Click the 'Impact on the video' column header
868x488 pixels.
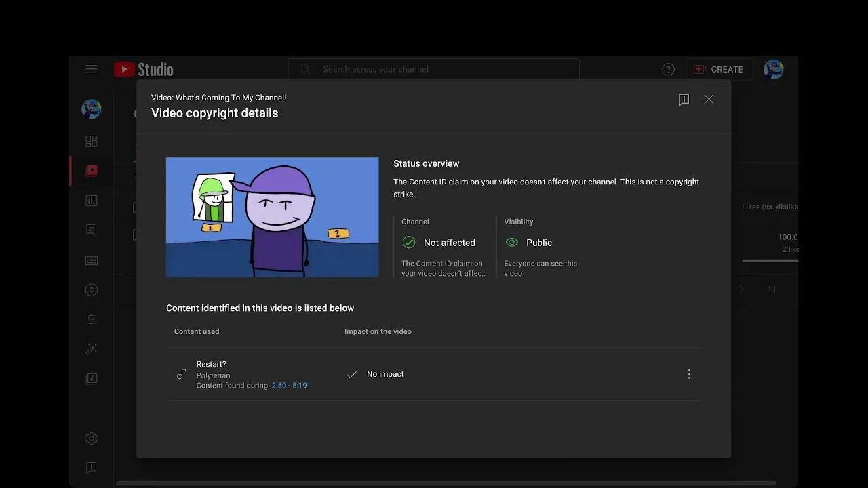coord(378,331)
